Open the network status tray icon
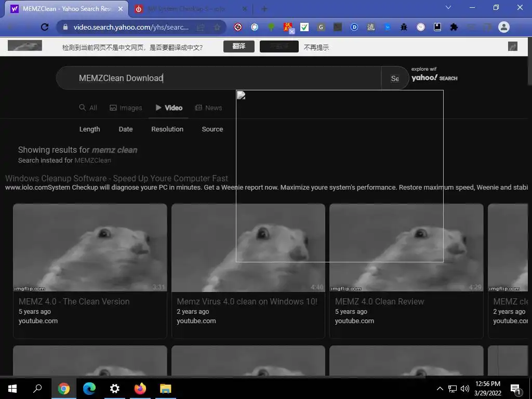Viewport: 532px width, 399px height. click(453, 389)
